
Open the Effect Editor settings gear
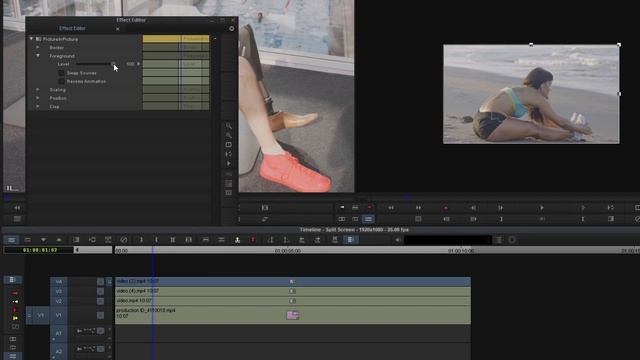point(232,29)
